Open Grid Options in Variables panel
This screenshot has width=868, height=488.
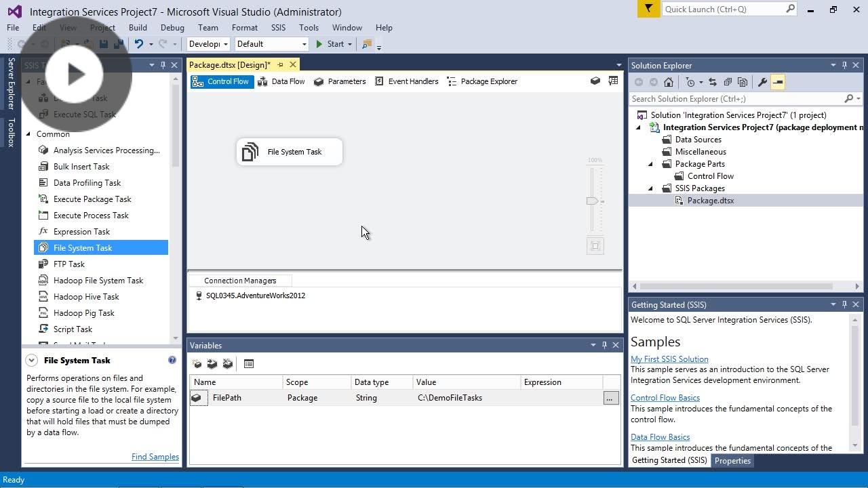[249, 364]
